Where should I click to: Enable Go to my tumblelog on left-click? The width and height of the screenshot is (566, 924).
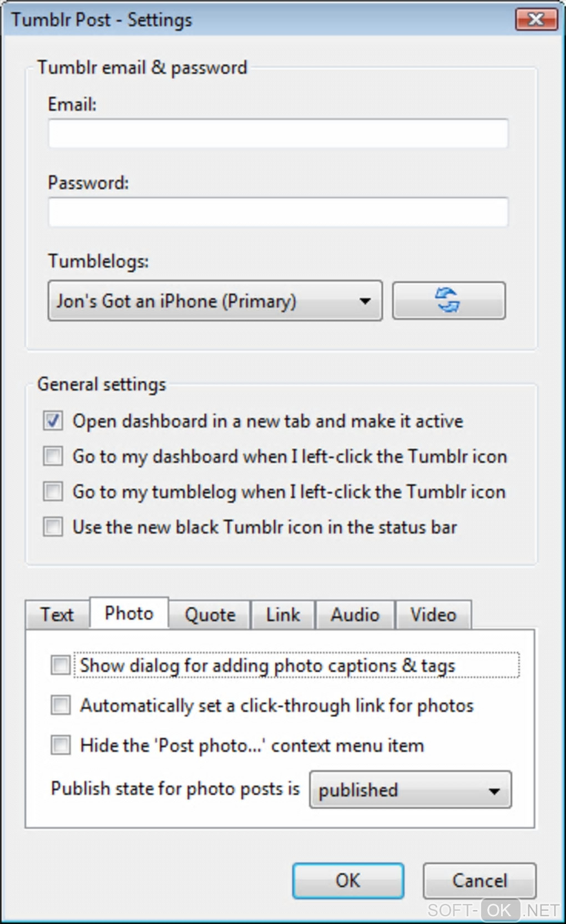[53, 491]
